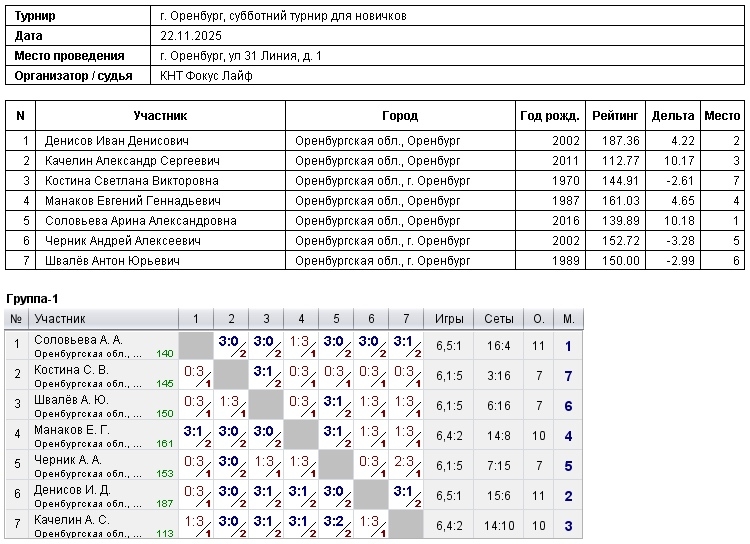The width and height of the screenshot is (750, 544).
Task: Open Швалёв Антон Юрьевич entry
Action: (x=112, y=261)
